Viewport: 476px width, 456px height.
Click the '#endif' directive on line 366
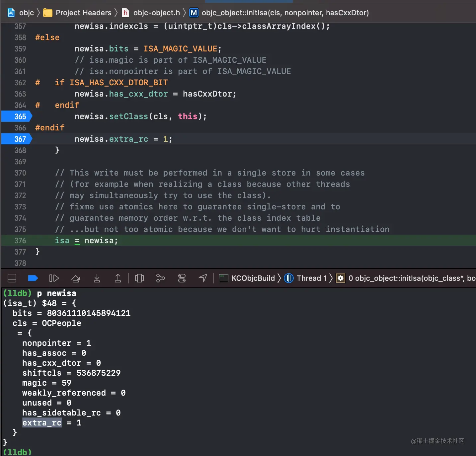pyautogui.click(x=50, y=128)
